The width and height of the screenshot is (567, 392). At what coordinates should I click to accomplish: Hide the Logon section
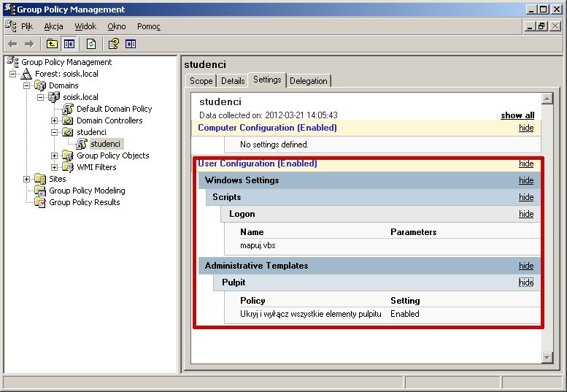tap(526, 214)
